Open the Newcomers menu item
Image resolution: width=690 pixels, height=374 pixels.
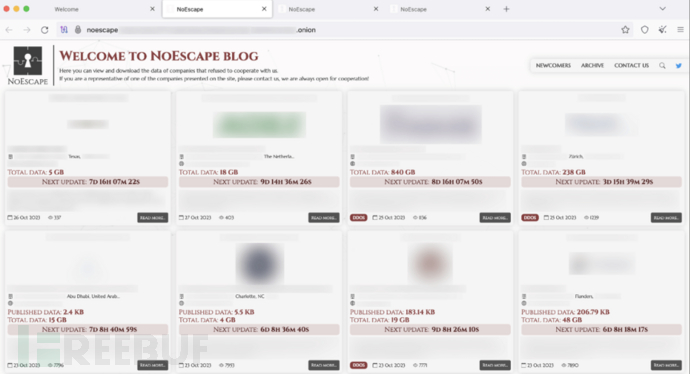553,66
